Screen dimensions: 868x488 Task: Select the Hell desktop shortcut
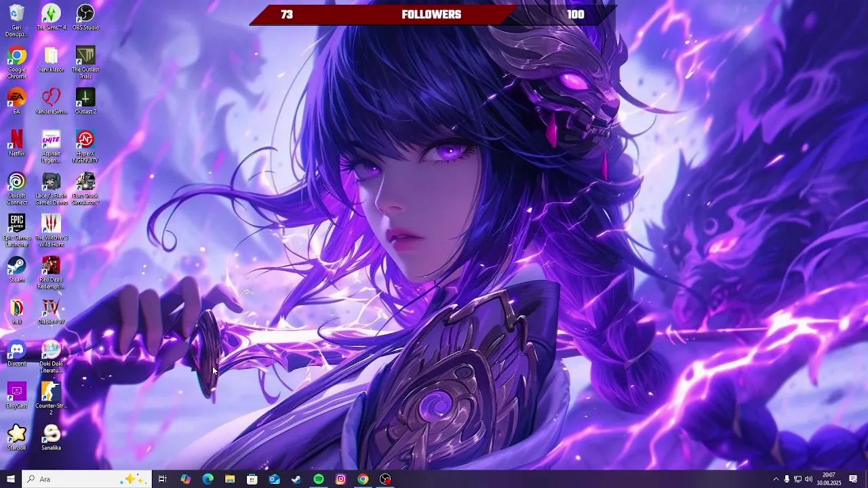tap(17, 311)
